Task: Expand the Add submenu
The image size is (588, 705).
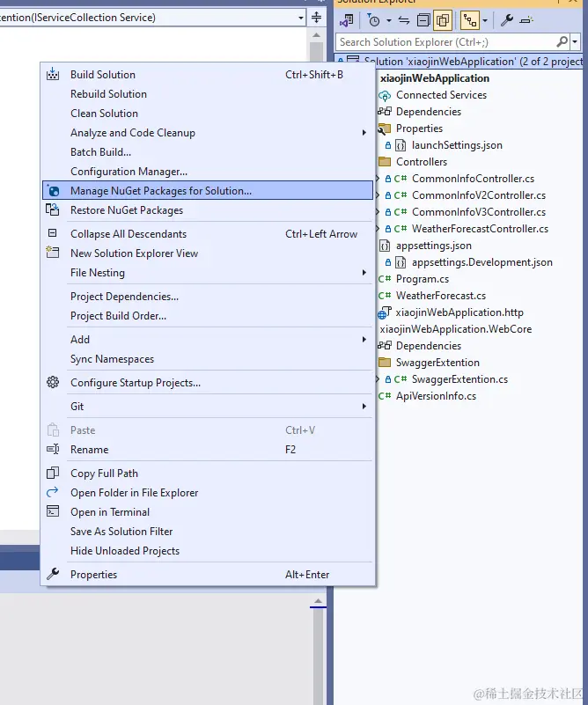Action: click(208, 340)
